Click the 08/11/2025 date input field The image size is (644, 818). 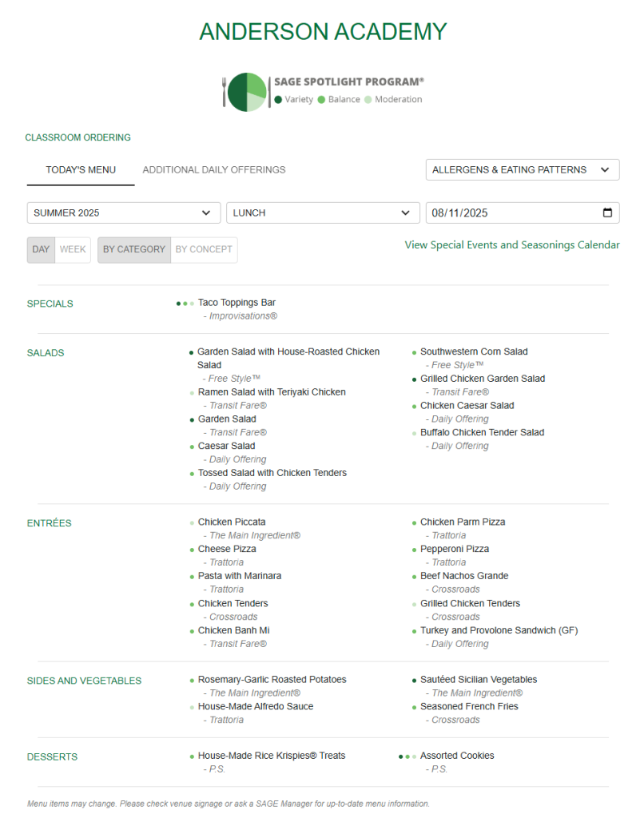(x=523, y=212)
